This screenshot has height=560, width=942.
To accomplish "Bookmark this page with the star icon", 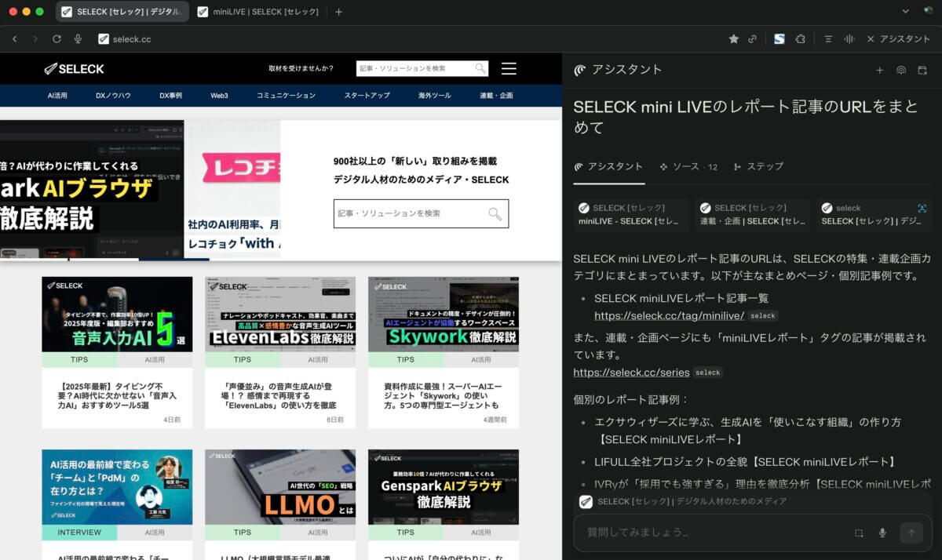I will (x=734, y=38).
